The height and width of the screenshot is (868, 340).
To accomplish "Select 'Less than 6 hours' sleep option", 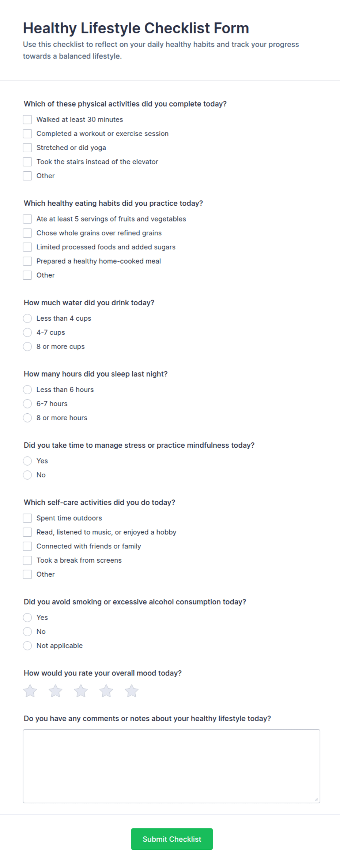I will tap(27, 390).
